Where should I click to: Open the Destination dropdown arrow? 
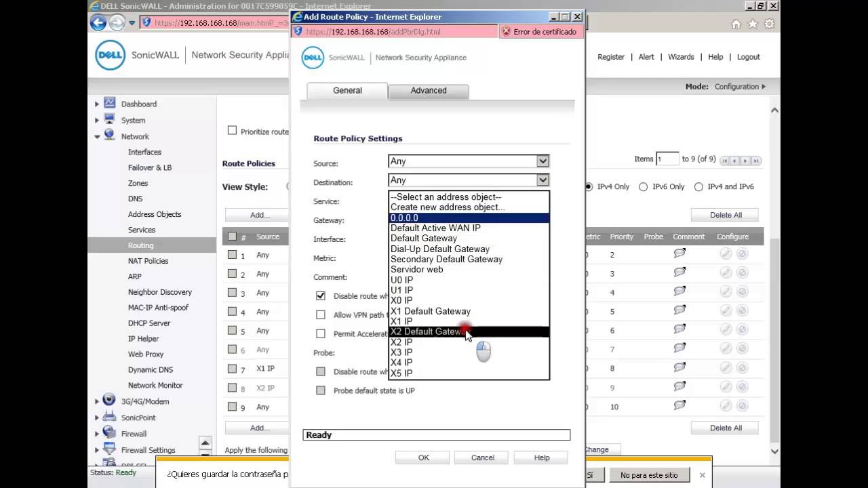tap(542, 180)
